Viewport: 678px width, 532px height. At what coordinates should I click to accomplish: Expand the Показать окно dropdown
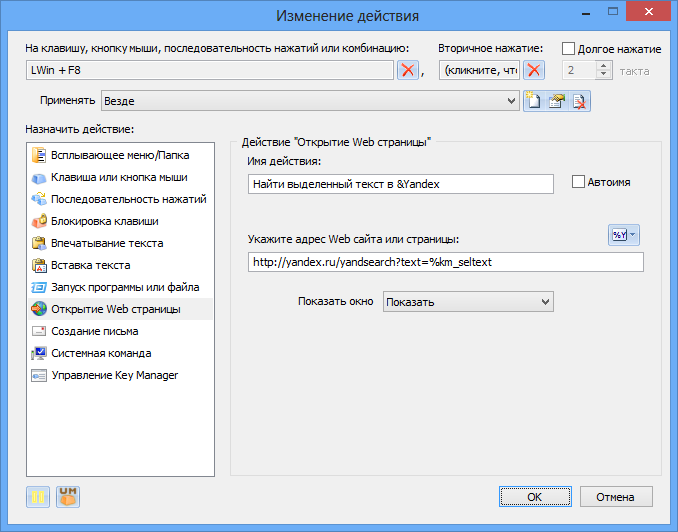(468, 301)
